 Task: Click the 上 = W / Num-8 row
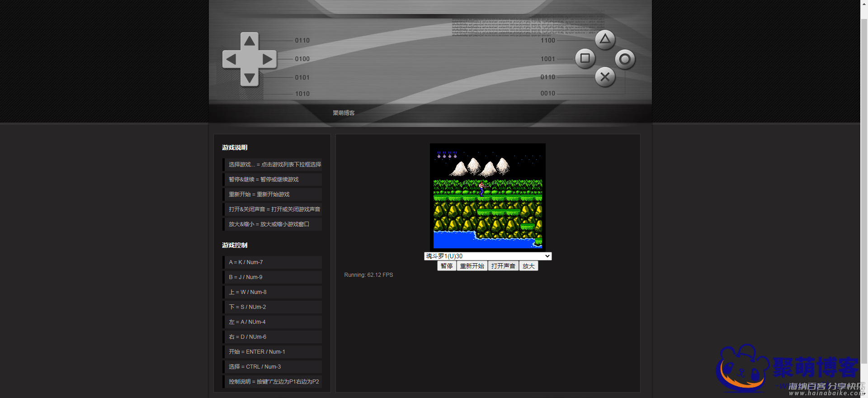(x=272, y=292)
